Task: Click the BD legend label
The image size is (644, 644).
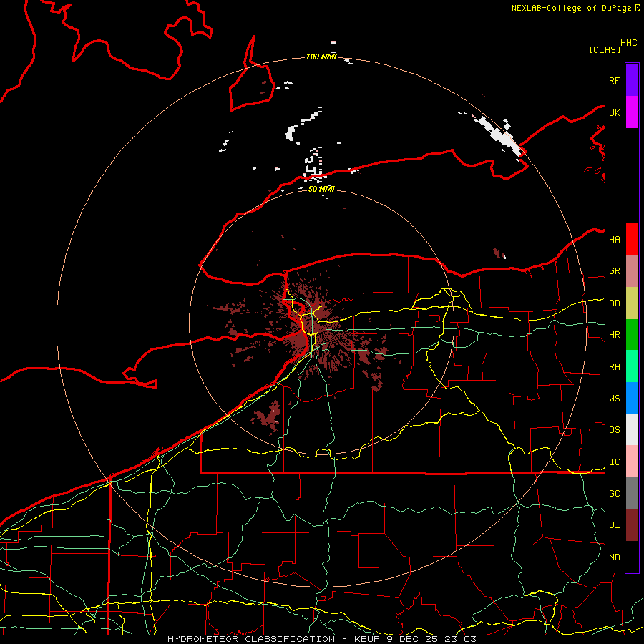Action: pos(614,303)
